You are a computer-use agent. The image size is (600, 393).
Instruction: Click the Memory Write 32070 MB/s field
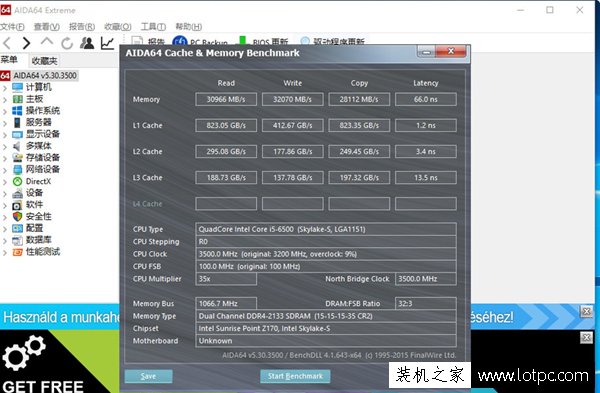click(292, 99)
